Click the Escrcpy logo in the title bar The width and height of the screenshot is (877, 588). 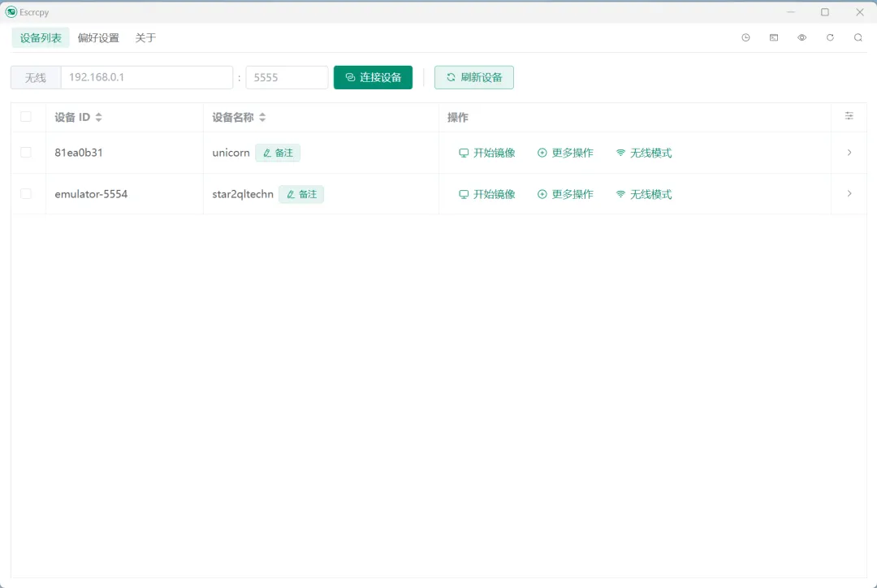10,12
